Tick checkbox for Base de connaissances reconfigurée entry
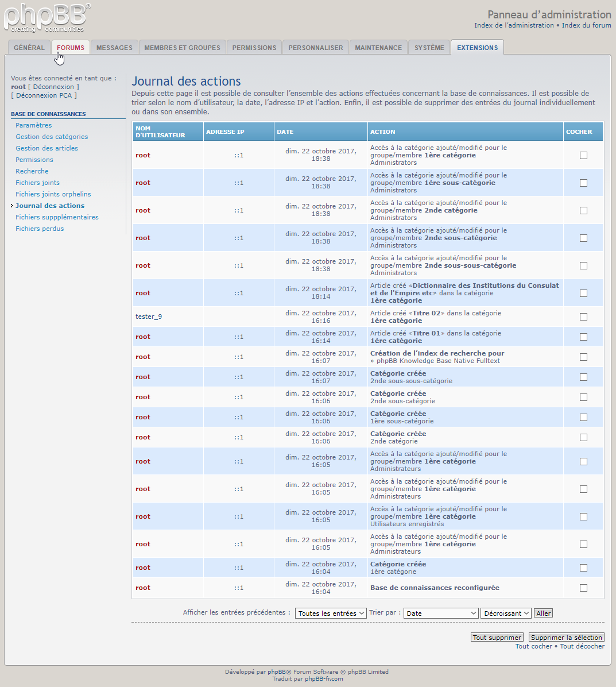The width and height of the screenshot is (616, 687). pos(583,588)
